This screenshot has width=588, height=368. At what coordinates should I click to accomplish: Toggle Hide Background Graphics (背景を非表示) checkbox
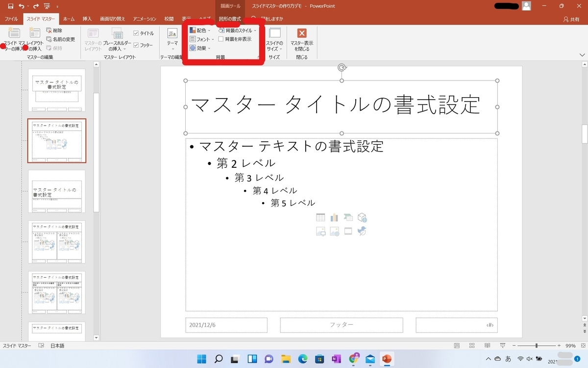(235, 39)
